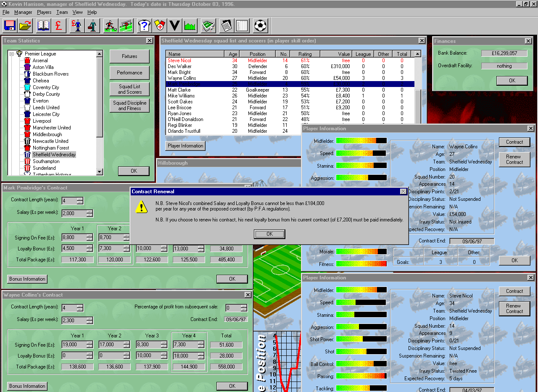
Task: Open the Help menu
Action: 92,12
